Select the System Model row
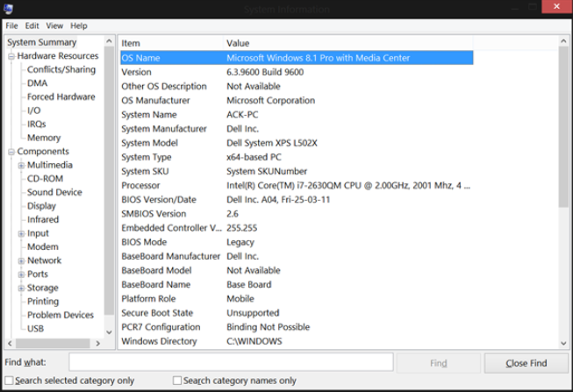573x392 pixels. click(x=297, y=143)
